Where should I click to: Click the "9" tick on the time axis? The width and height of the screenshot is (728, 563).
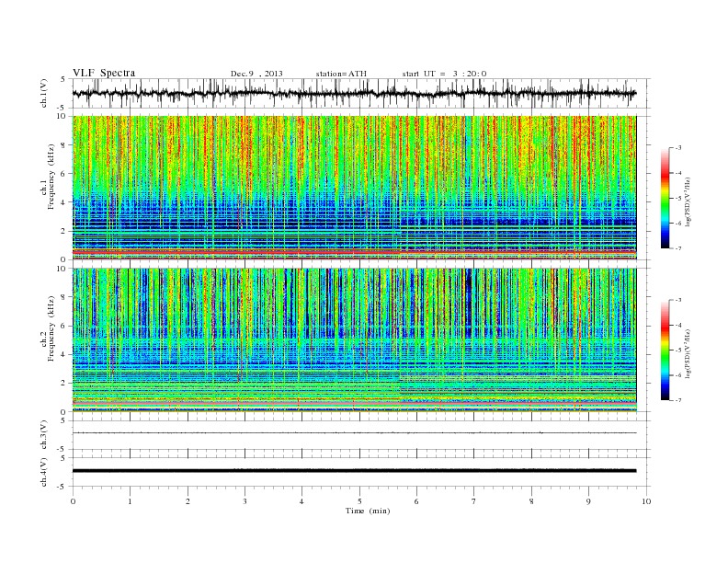(588, 501)
